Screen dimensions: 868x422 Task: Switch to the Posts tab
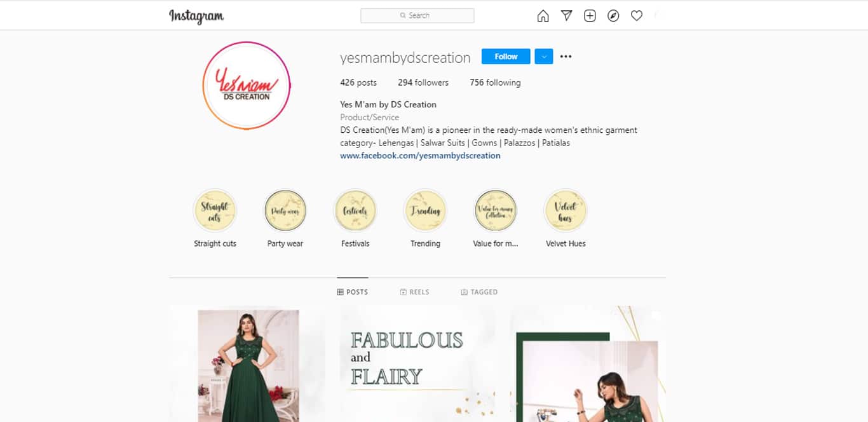click(x=353, y=292)
